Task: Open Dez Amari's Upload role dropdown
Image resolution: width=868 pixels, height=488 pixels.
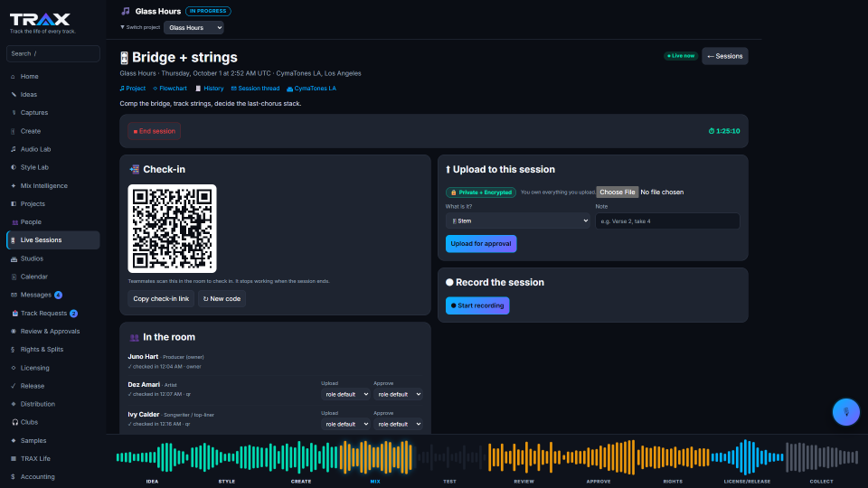Action: 345,395
